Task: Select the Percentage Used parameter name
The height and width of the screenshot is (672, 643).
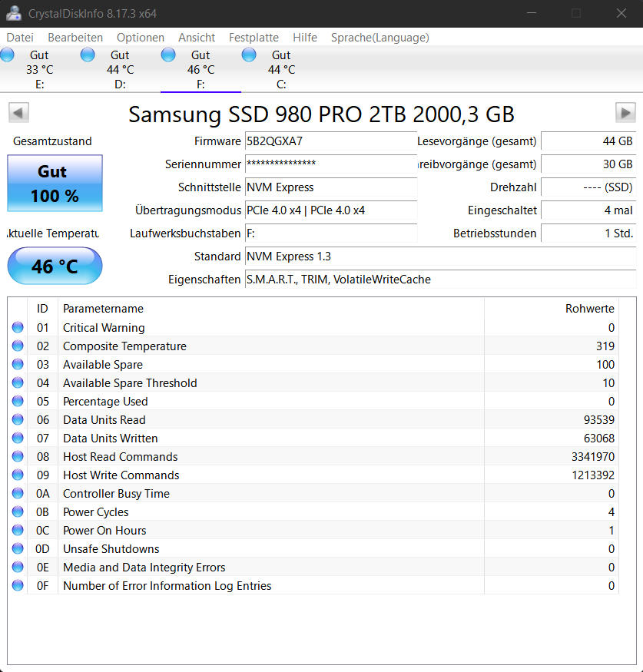Action: 105,402
